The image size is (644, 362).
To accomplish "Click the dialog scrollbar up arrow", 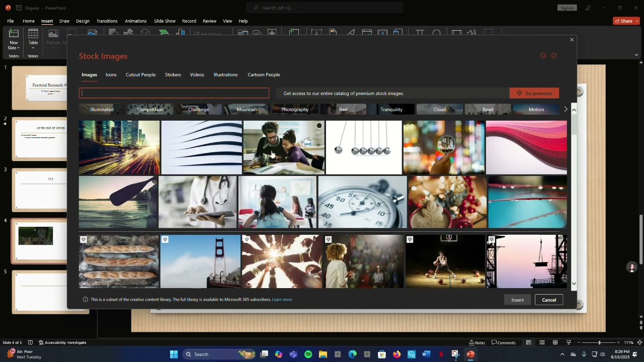I will coord(574,109).
